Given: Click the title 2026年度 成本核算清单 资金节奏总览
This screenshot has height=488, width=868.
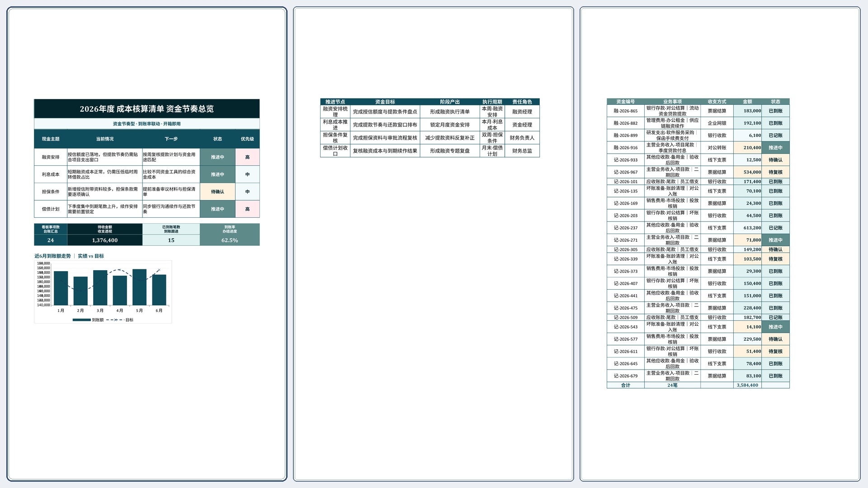Looking at the screenshot, I should tap(147, 109).
